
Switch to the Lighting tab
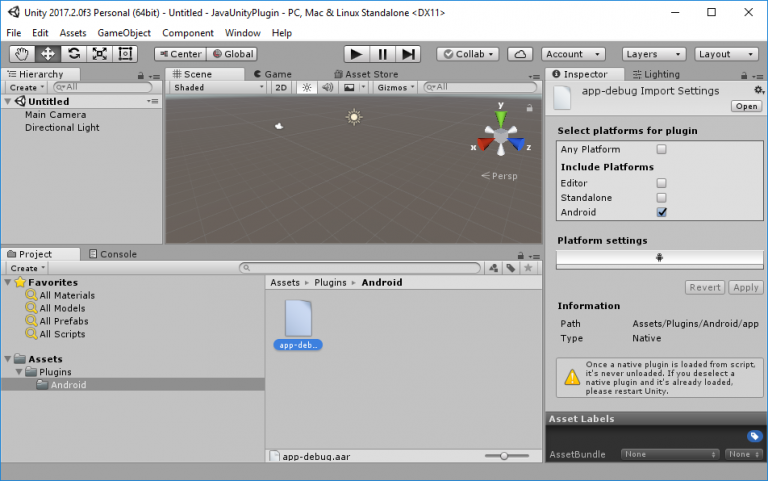pos(656,74)
